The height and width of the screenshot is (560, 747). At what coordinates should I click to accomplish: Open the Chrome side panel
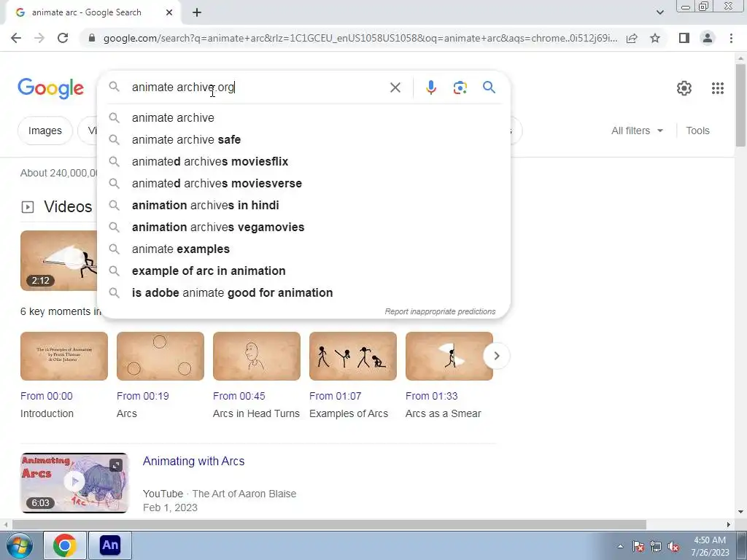(x=684, y=38)
